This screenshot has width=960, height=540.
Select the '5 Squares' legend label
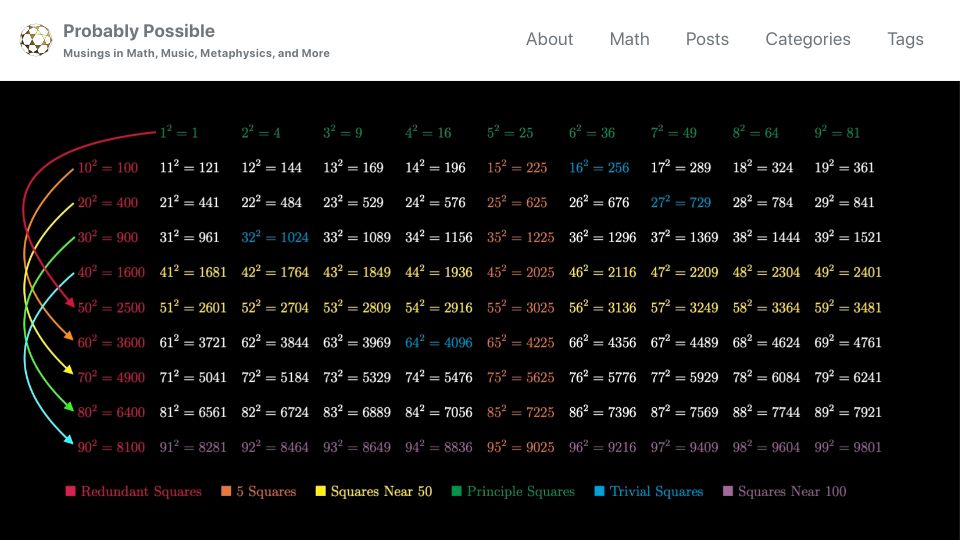click(266, 492)
